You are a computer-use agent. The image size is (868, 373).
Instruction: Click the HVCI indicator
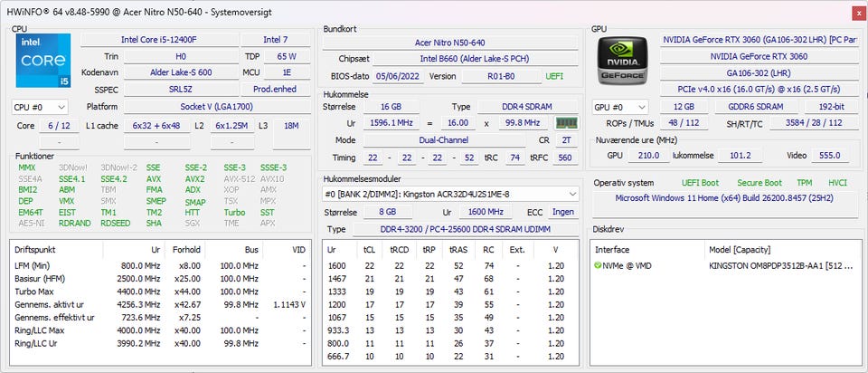[837, 182]
